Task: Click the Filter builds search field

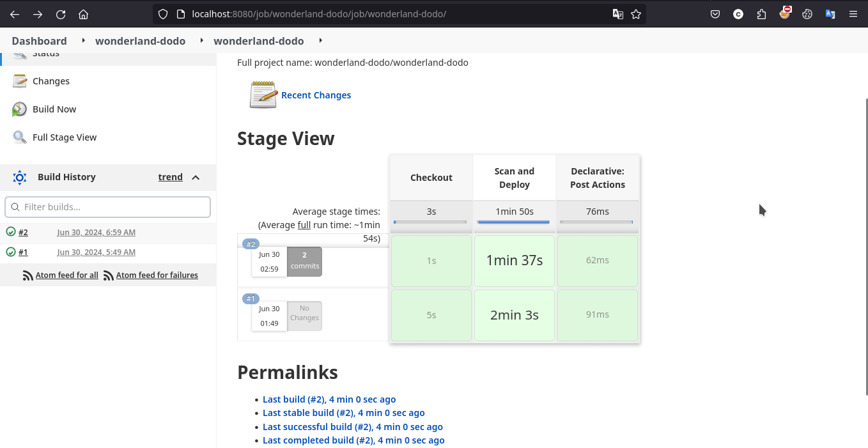Action: (107, 207)
